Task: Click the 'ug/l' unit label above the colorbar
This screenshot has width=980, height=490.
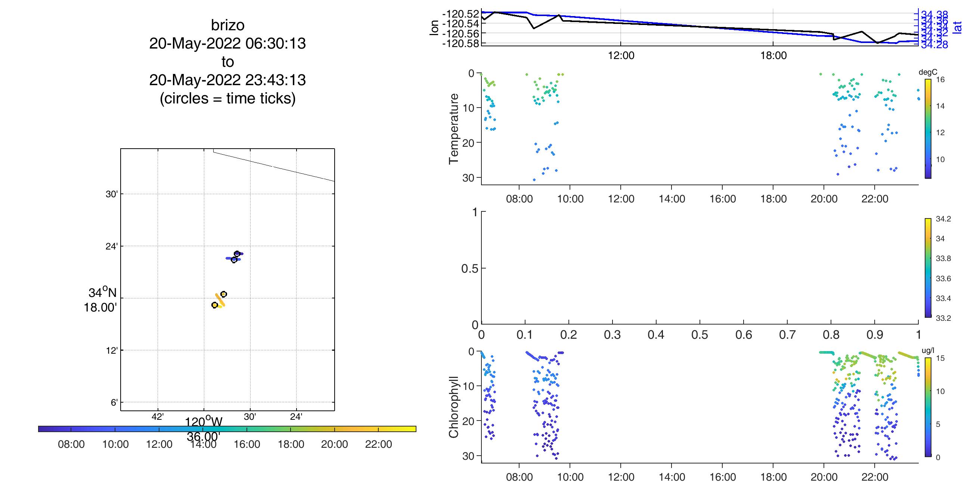Action: point(928,350)
